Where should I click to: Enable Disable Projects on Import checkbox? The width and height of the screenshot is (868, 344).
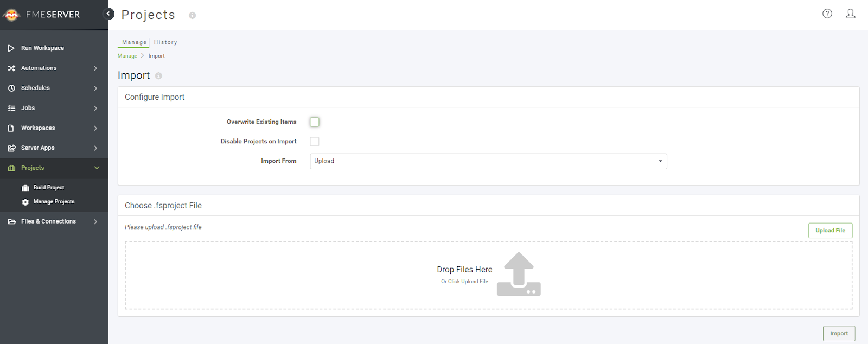coord(315,142)
